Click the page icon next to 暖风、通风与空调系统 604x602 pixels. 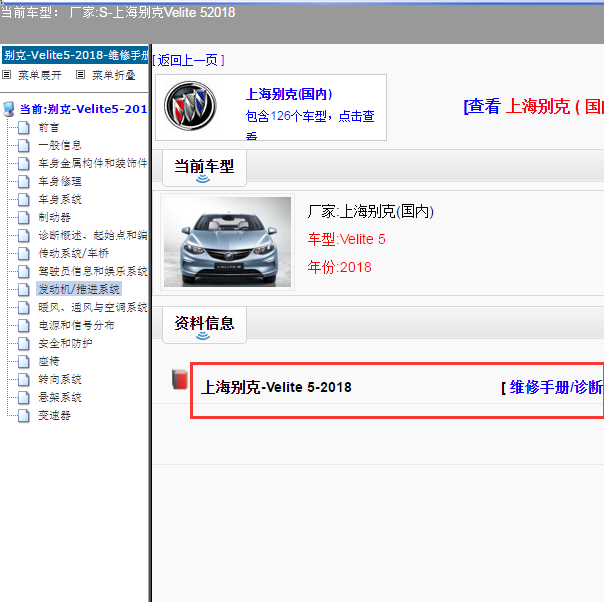(23, 307)
